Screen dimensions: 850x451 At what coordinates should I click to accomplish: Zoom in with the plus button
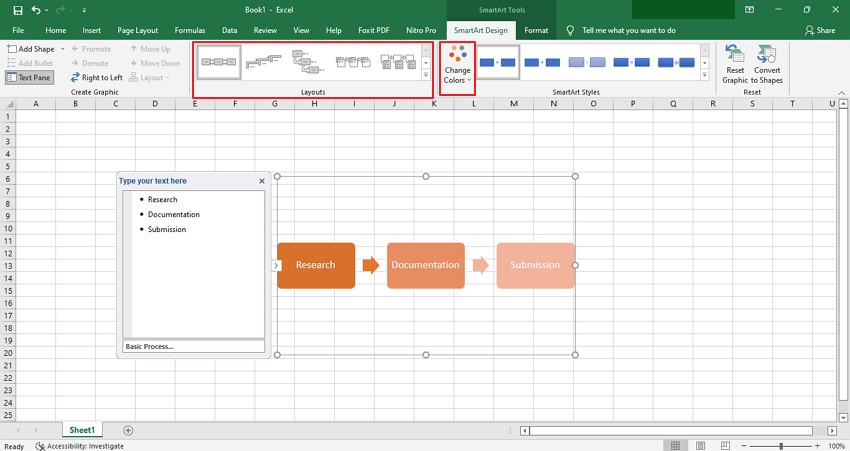coord(817,446)
